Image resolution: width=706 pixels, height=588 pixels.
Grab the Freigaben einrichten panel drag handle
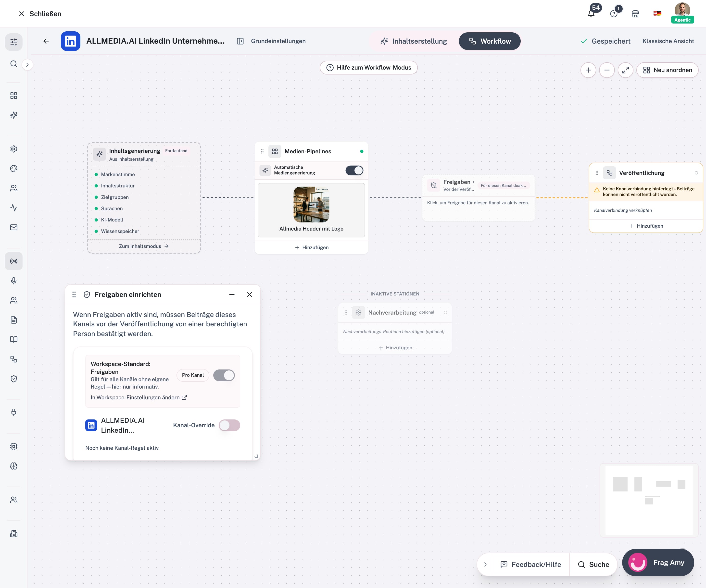click(x=74, y=295)
